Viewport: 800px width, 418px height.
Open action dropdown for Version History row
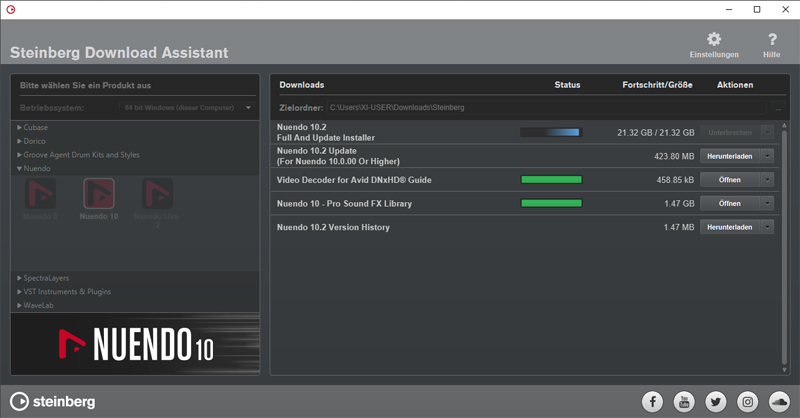tap(767, 227)
